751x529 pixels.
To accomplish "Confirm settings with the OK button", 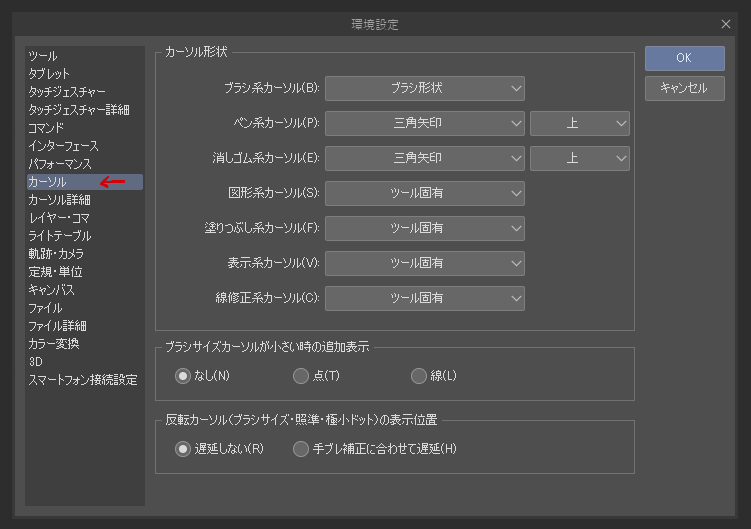I will click(684, 58).
